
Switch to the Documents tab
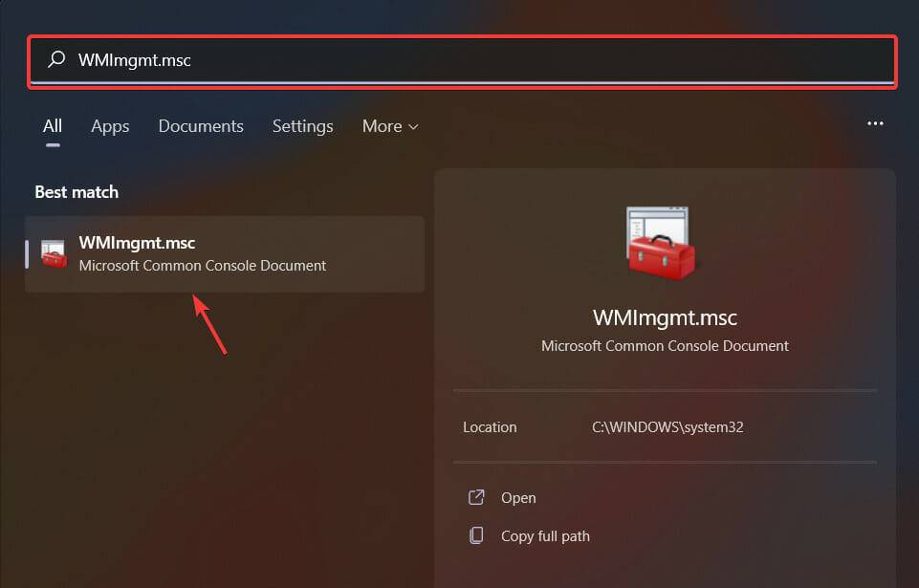201,126
